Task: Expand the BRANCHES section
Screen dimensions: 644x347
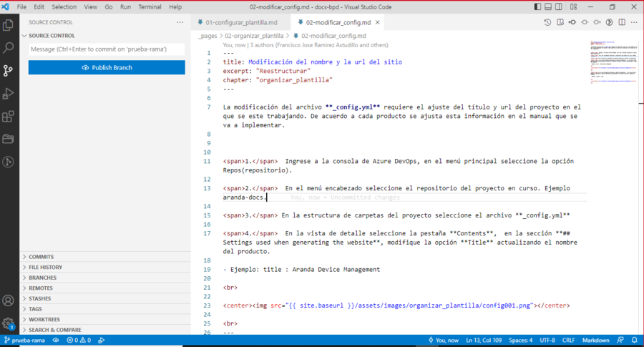Action: [43, 278]
